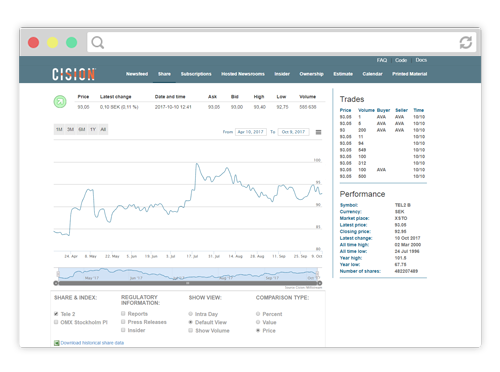Open the chart hamburger menu icon
This screenshot has width=500, height=372.
pos(318,132)
